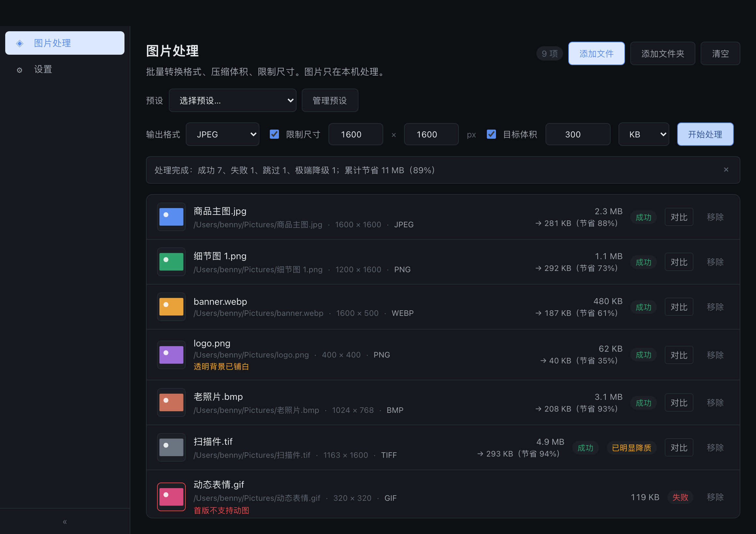Click the 失败 badge on 动态表情.gif
Screen dimensions: 756x534
point(680,497)
